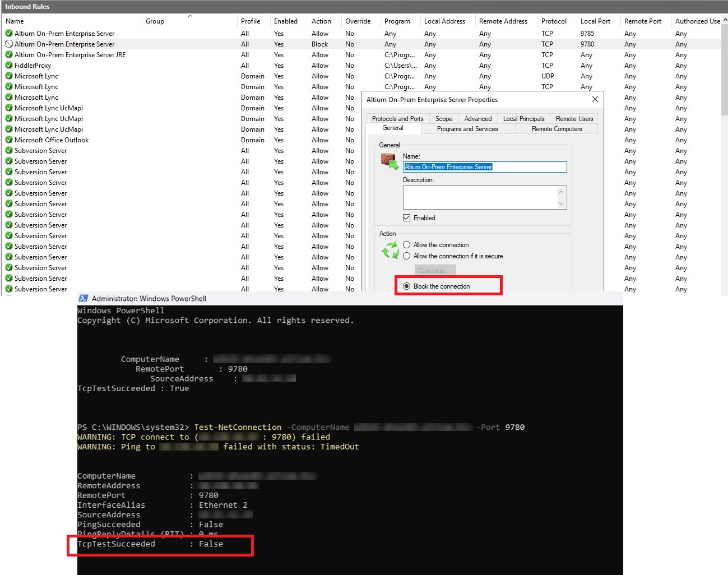
Task: Sort the rules by the Name column
Action: [72, 21]
